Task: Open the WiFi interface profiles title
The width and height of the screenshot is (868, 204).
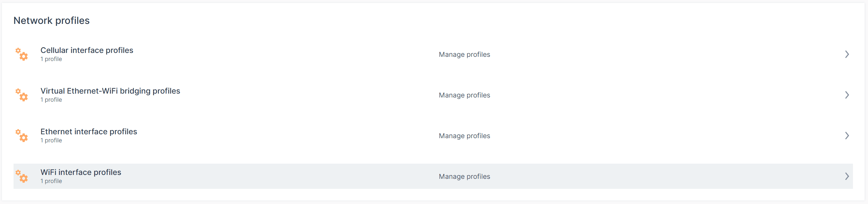Action: (x=81, y=172)
